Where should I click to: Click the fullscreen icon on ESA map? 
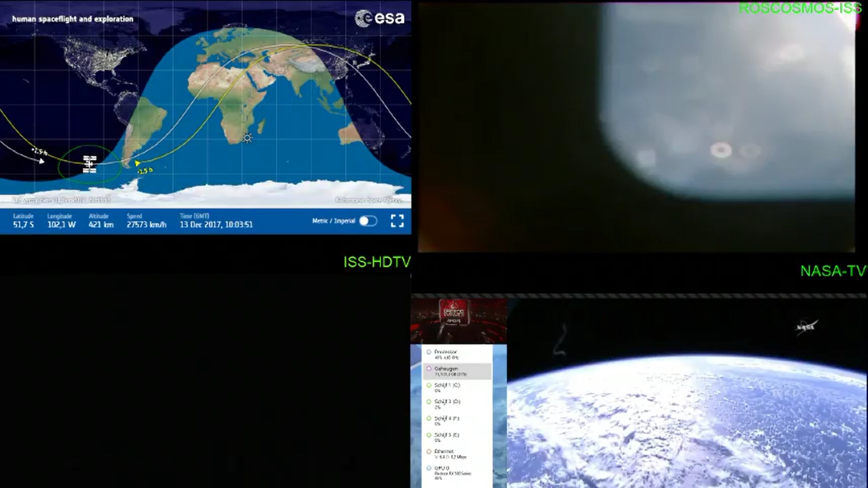coord(397,221)
